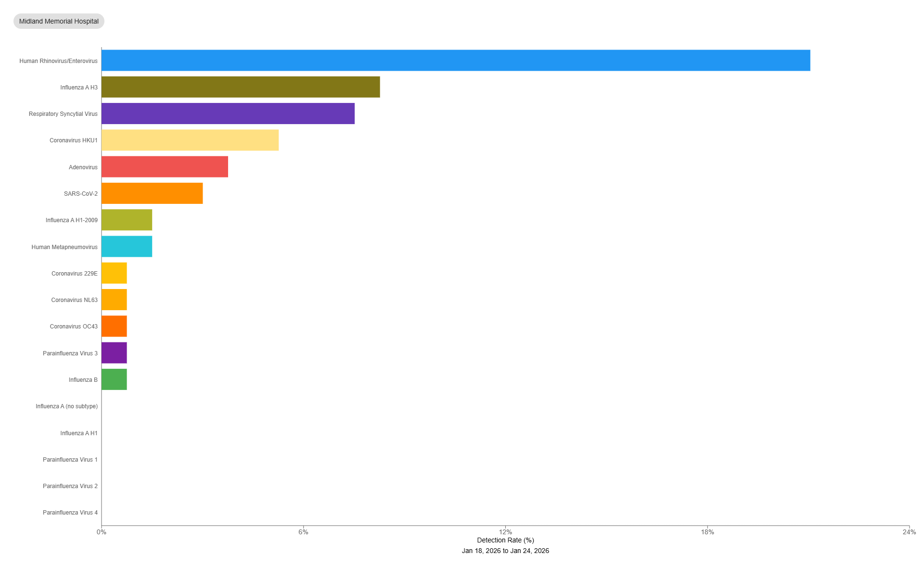Screen dimensions: 924x579
Task: Click the orange SARS-CoV-2 bar
Action: [152, 193]
